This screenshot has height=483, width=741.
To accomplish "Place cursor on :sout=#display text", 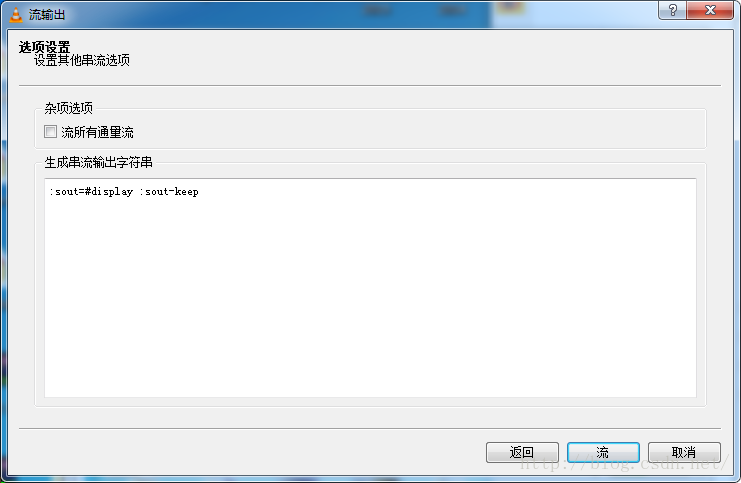I will (92, 191).
